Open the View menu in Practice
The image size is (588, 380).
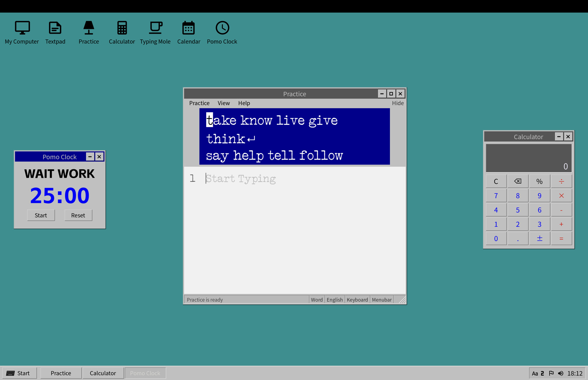224,103
